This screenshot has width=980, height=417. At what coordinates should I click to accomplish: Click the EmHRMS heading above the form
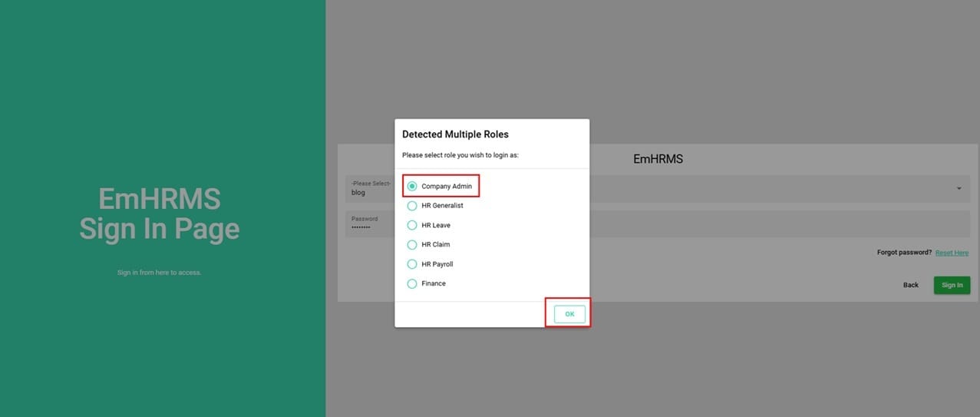658,160
